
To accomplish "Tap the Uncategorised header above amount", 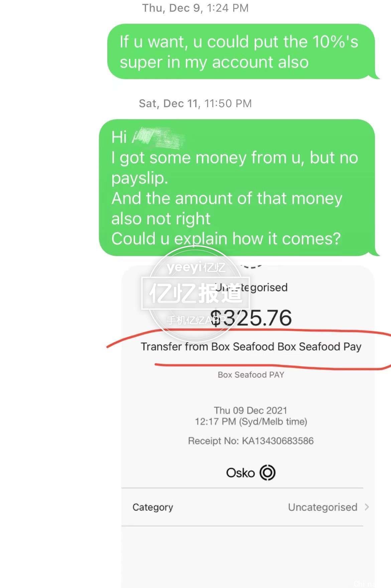I will [x=251, y=287].
